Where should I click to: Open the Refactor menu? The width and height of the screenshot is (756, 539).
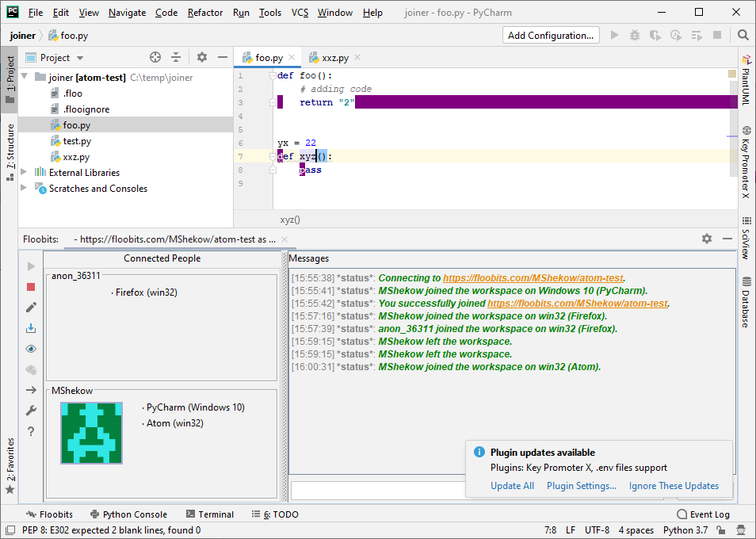coord(205,13)
